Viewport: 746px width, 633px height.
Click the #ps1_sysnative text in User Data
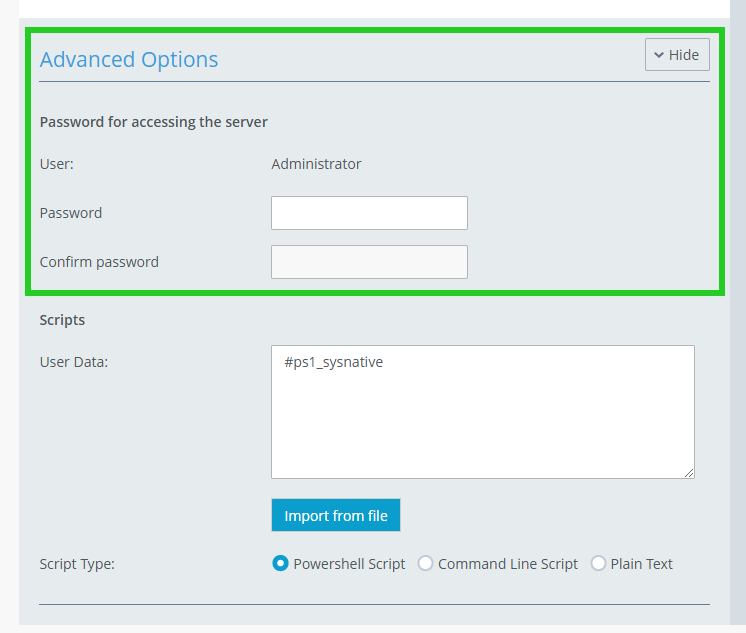tap(333, 362)
